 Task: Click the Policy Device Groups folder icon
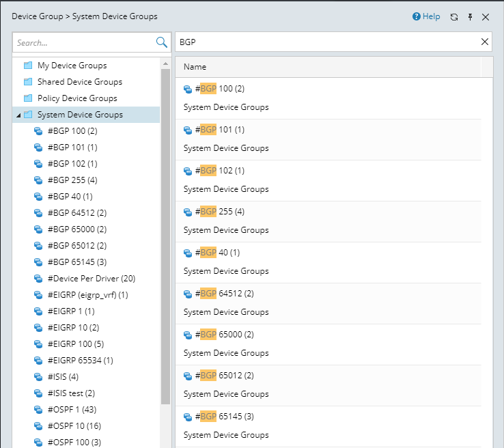pos(28,98)
